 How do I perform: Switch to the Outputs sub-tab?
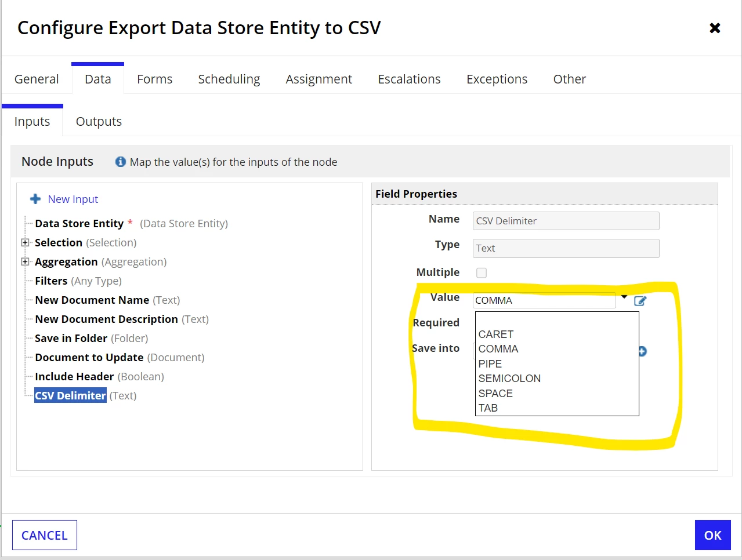click(99, 121)
